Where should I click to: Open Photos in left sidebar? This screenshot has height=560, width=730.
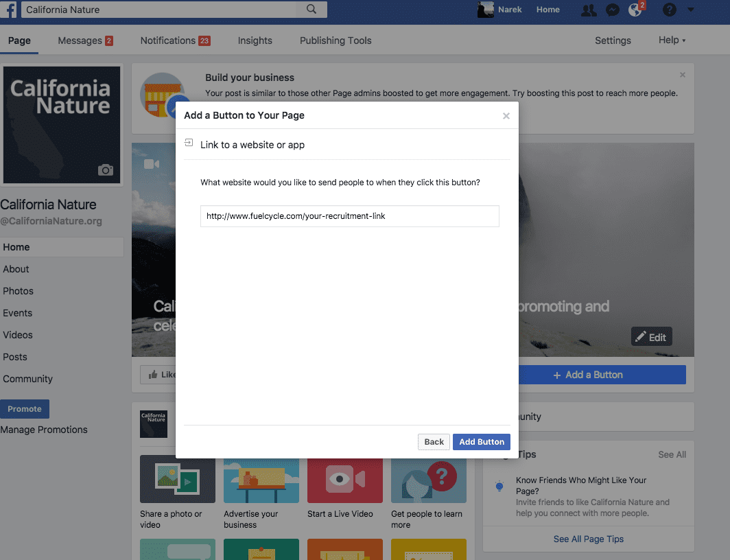18,291
